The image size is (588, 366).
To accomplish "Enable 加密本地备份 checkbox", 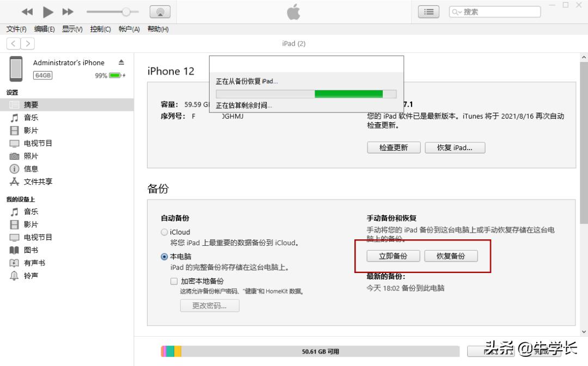I will tap(174, 281).
